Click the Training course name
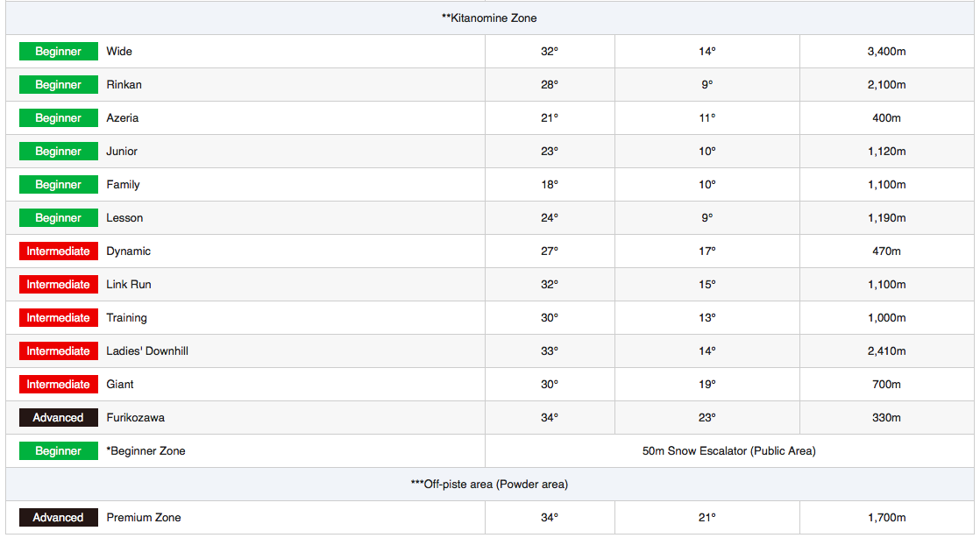980x538 pixels. pos(127,318)
